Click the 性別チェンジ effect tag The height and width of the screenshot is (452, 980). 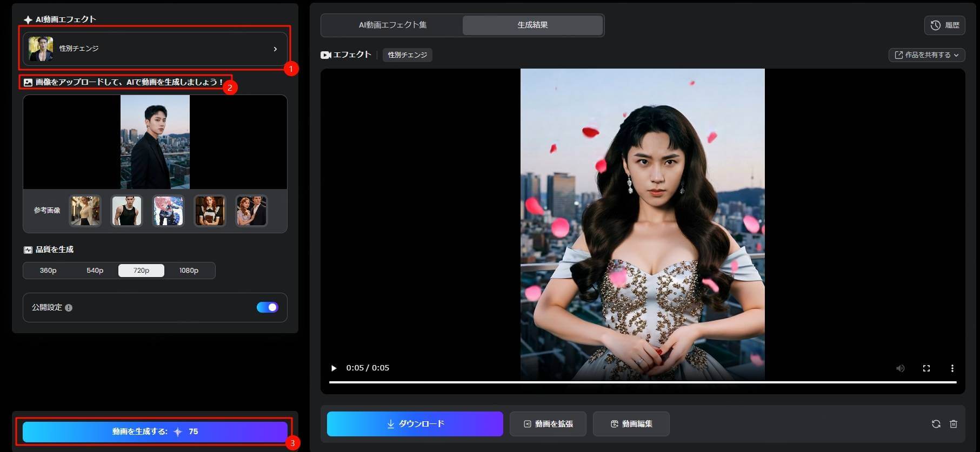pos(408,55)
